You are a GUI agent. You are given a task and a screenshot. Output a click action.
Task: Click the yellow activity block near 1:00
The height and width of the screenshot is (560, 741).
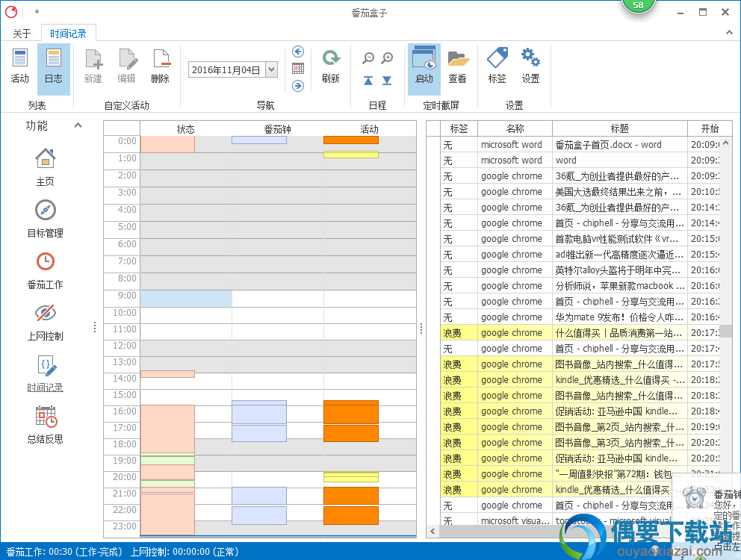[350, 155]
